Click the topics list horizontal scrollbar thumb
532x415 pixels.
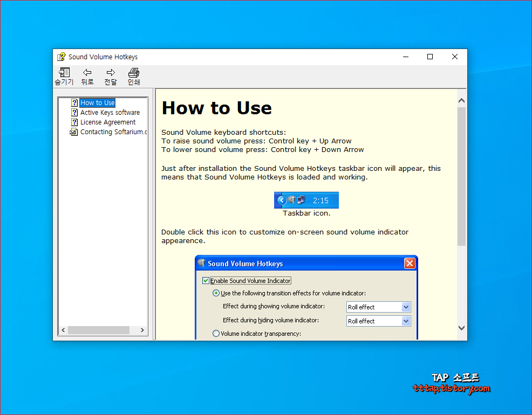click(98, 330)
